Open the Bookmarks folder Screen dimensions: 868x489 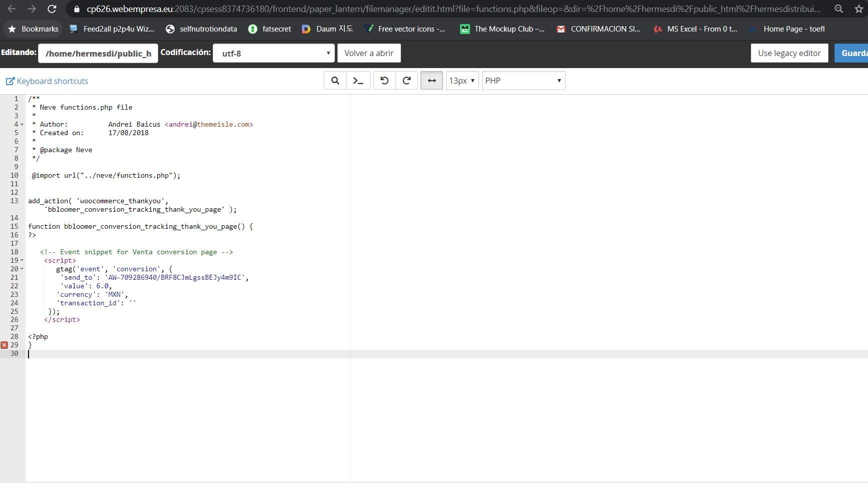[34, 29]
